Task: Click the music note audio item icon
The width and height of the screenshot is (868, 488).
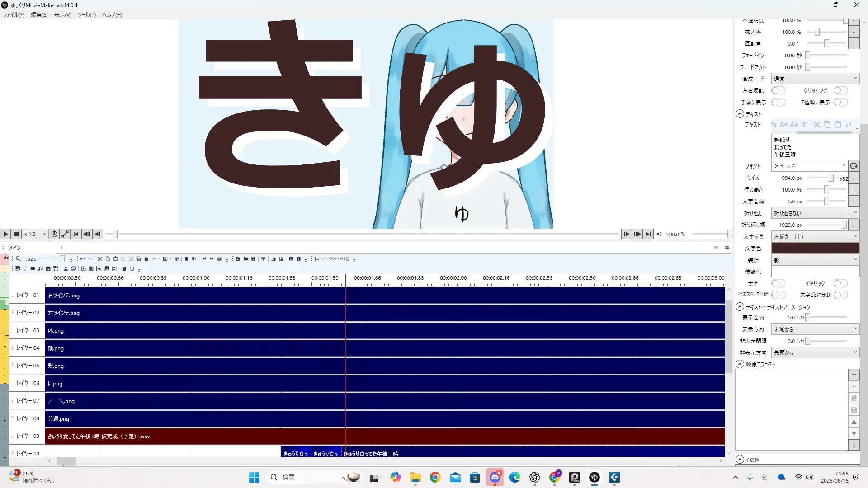Action: click(x=40, y=269)
